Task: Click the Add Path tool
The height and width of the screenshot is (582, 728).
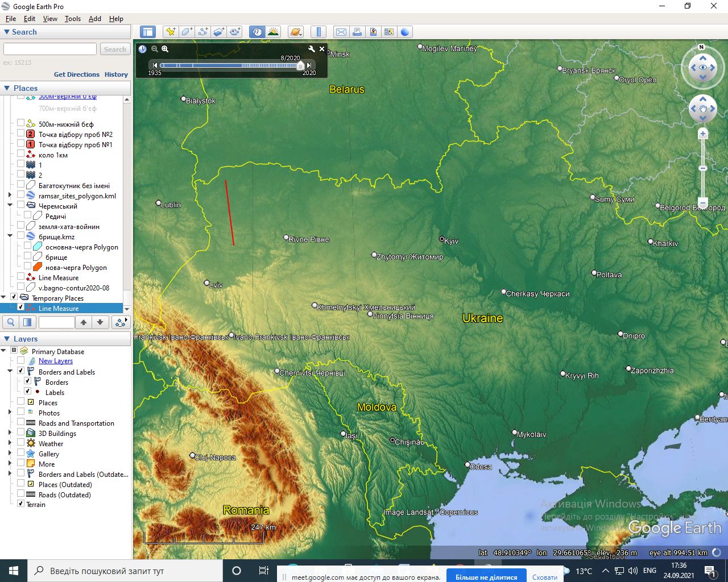Action: (203, 32)
